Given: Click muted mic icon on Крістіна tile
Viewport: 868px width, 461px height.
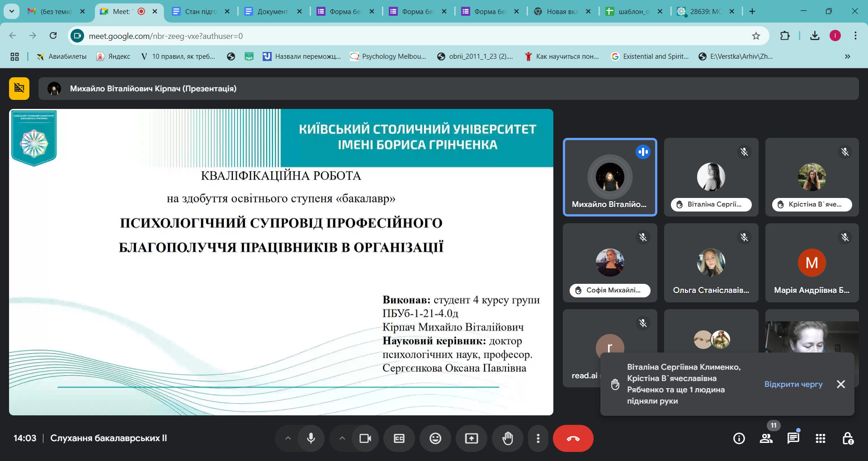Looking at the screenshot, I should point(845,152).
